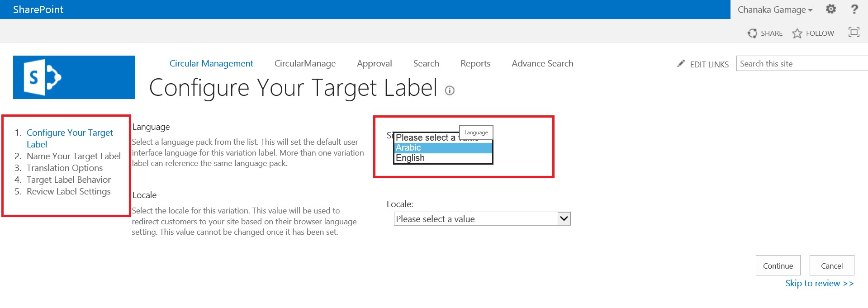Image resolution: width=868 pixels, height=308 pixels.
Task: Click the info icon beside page title
Action: pyautogui.click(x=449, y=90)
